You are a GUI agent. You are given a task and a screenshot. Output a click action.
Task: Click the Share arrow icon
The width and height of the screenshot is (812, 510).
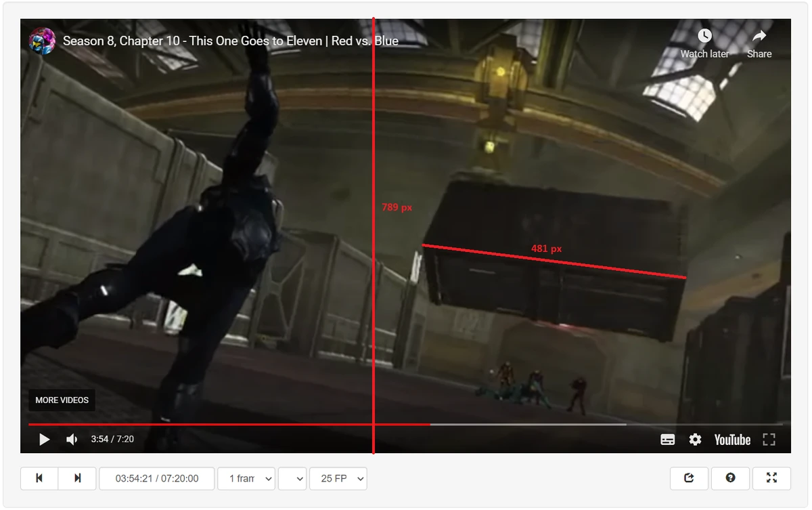click(759, 36)
